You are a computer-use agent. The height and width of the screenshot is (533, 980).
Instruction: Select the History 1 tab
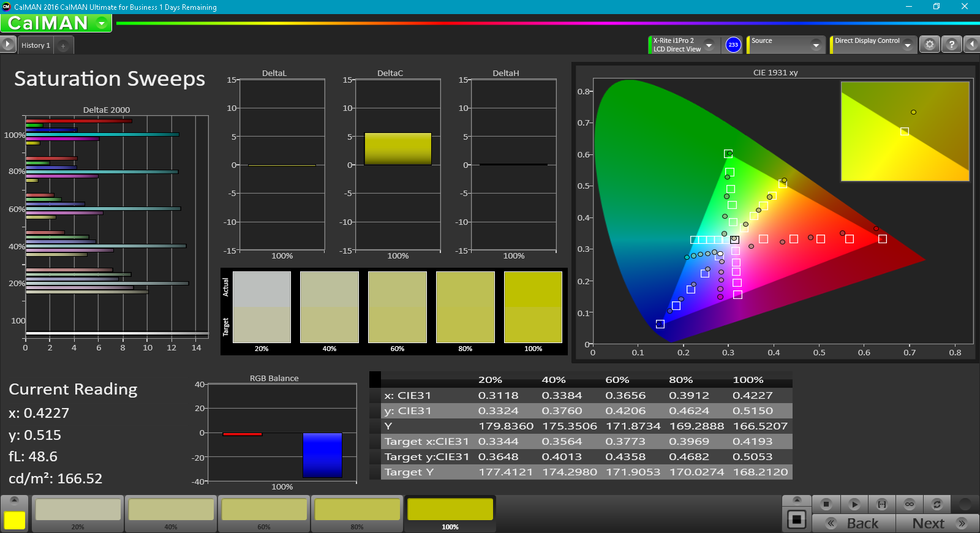(x=36, y=45)
